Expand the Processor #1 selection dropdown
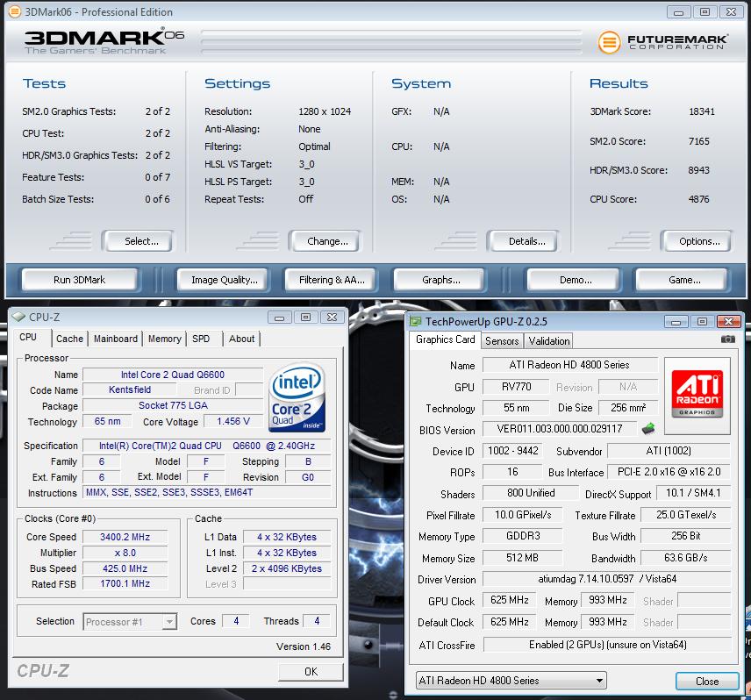This screenshot has width=751, height=700. (x=131, y=622)
